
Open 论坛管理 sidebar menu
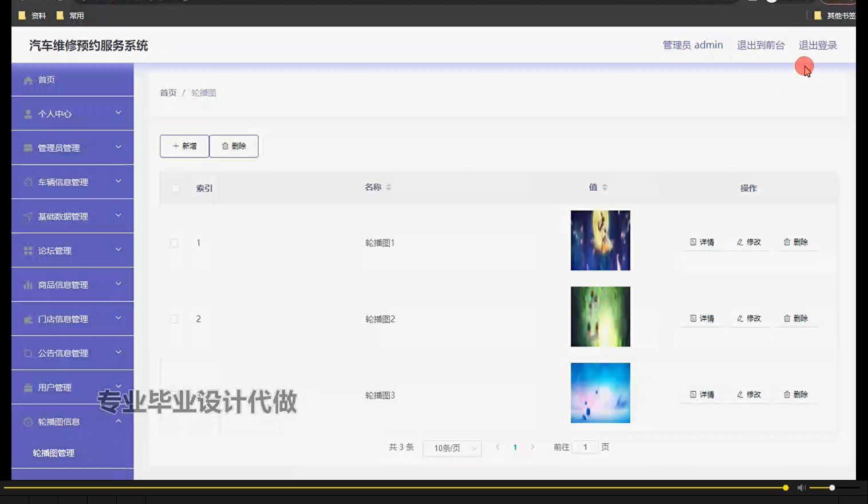(73, 250)
